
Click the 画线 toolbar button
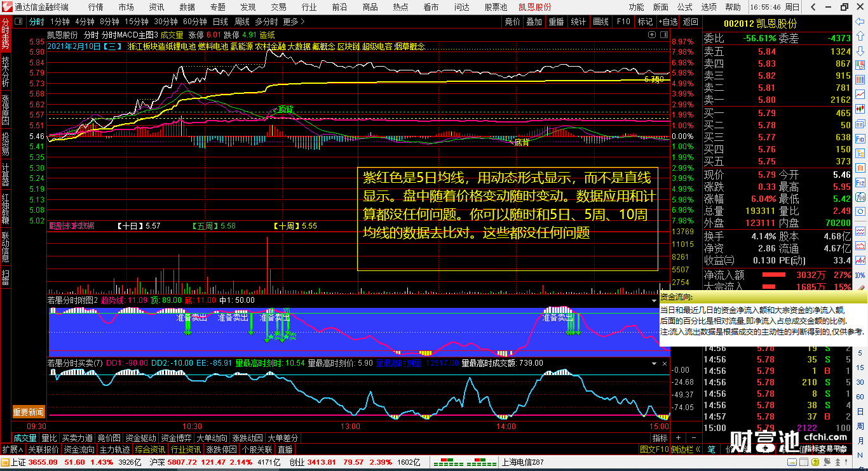click(x=600, y=22)
